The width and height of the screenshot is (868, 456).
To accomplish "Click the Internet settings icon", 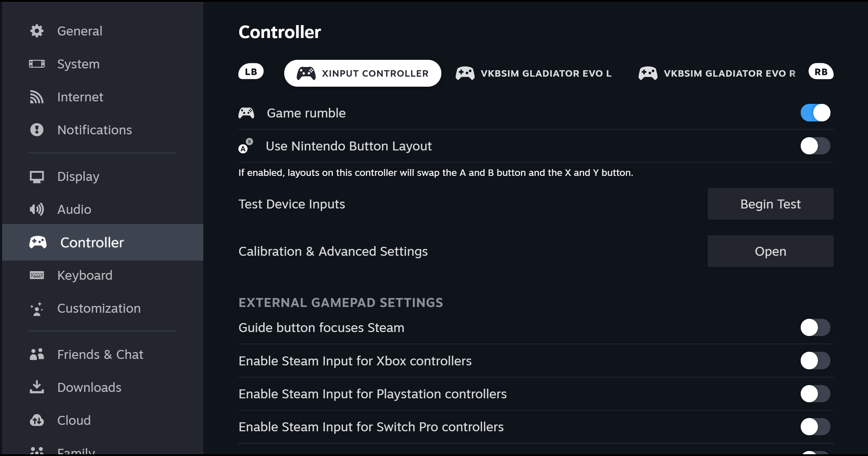I will 38,96.
